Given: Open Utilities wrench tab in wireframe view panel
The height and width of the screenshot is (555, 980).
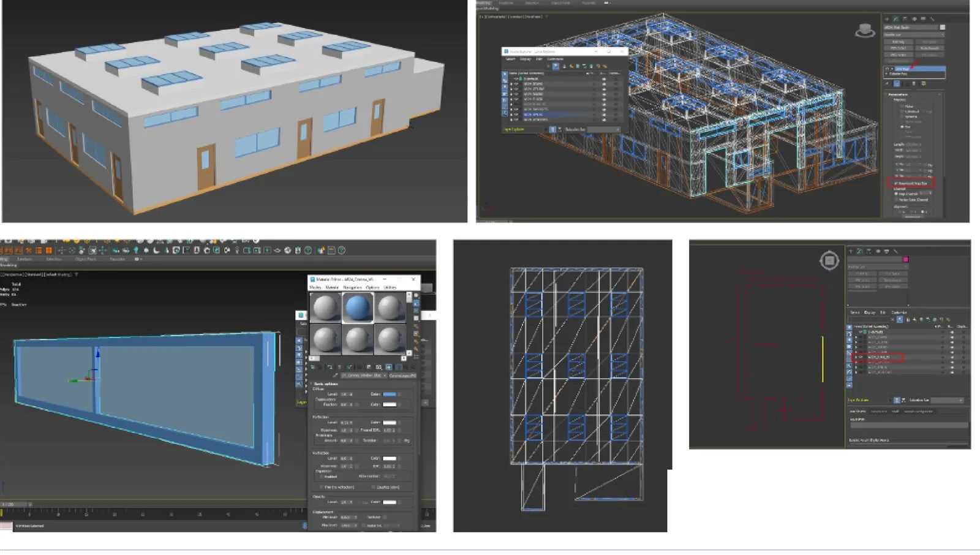Looking at the screenshot, I should pyautogui.click(x=932, y=18).
